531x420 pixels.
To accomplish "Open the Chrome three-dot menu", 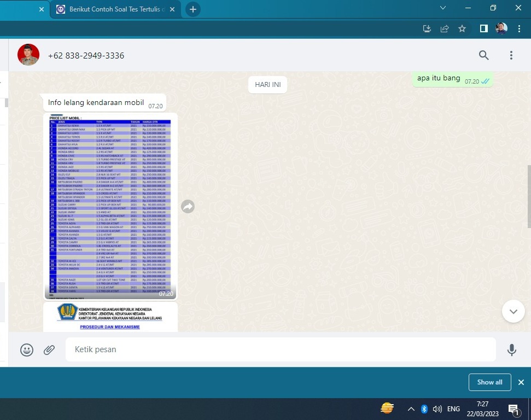I will (519, 29).
